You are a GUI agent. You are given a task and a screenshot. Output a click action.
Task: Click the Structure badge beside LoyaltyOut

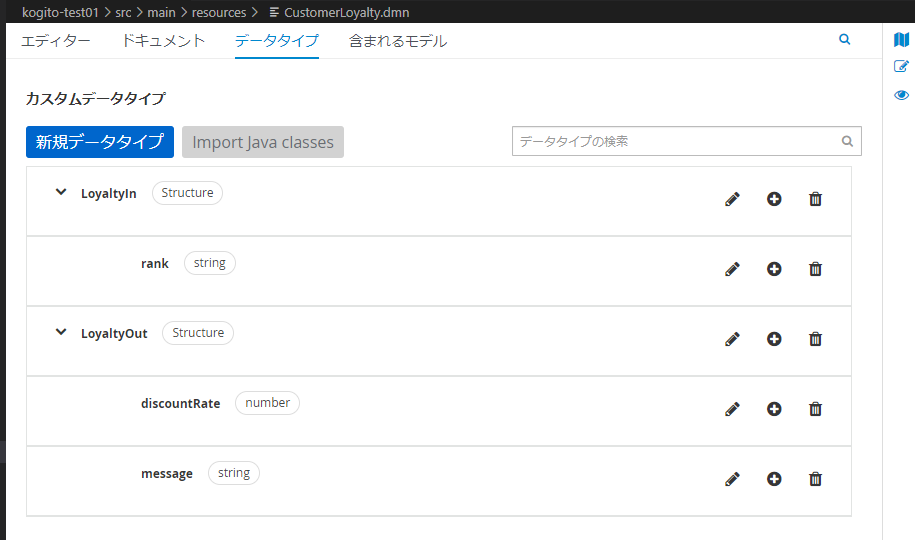point(198,333)
